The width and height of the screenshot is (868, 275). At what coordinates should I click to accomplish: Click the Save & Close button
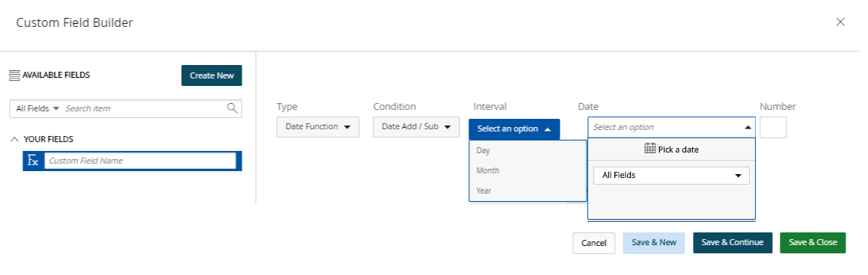pyautogui.click(x=813, y=243)
